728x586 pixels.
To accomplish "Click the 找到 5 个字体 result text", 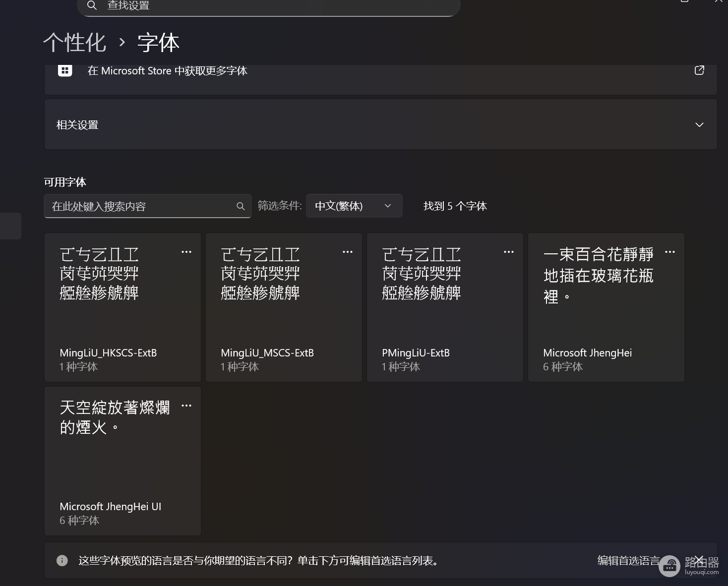I will point(455,206).
